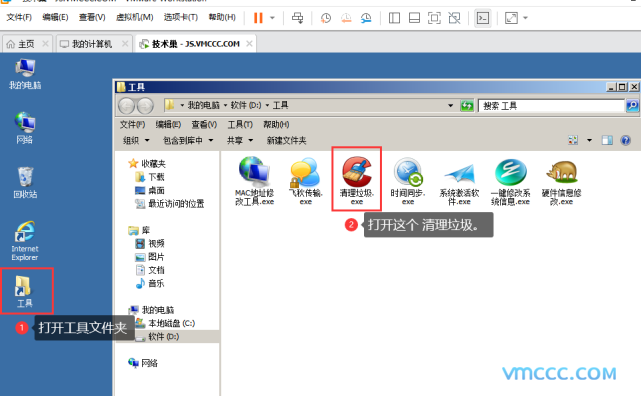641x396 pixels.
Task: Open the console view toolbar icon
Action: tap(483, 18)
